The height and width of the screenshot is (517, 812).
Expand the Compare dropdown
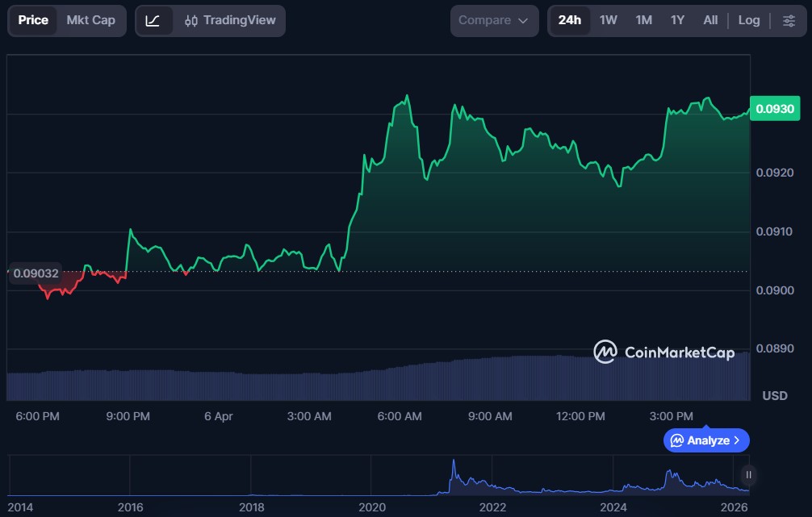(494, 20)
